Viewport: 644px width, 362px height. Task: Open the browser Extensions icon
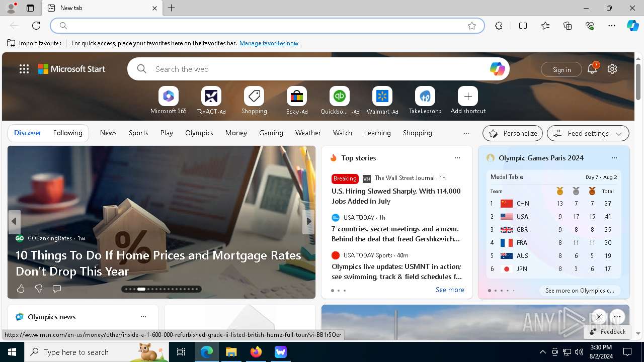(499, 26)
